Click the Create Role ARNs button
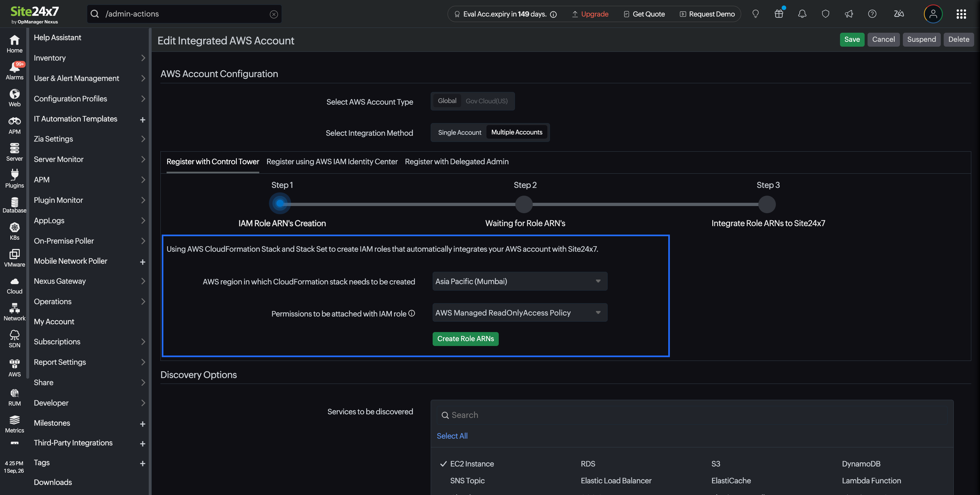This screenshot has width=980, height=495. [465, 339]
